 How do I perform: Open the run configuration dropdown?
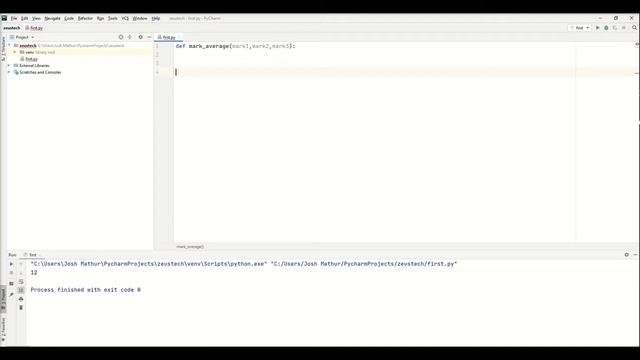[x=580, y=28]
